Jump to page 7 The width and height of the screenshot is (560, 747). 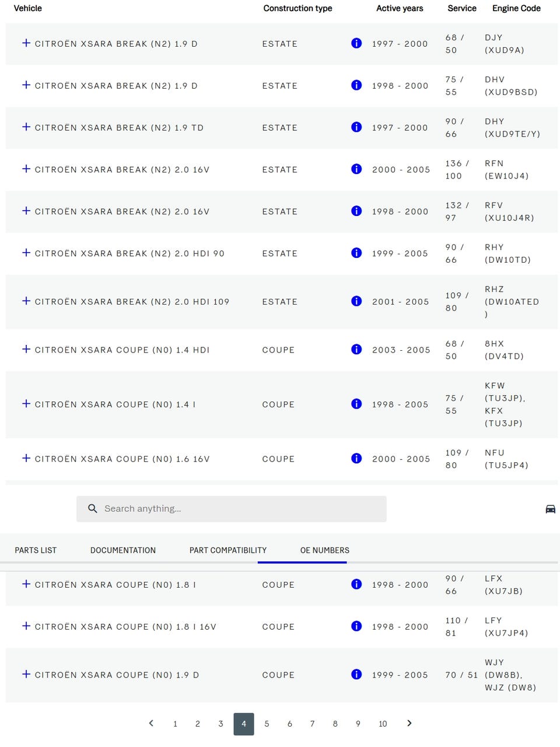click(x=312, y=724)
